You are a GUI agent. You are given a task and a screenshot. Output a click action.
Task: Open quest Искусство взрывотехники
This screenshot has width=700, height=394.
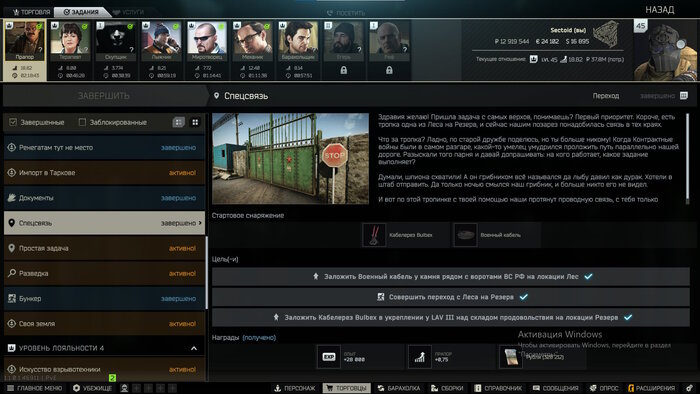click(104, 369)
